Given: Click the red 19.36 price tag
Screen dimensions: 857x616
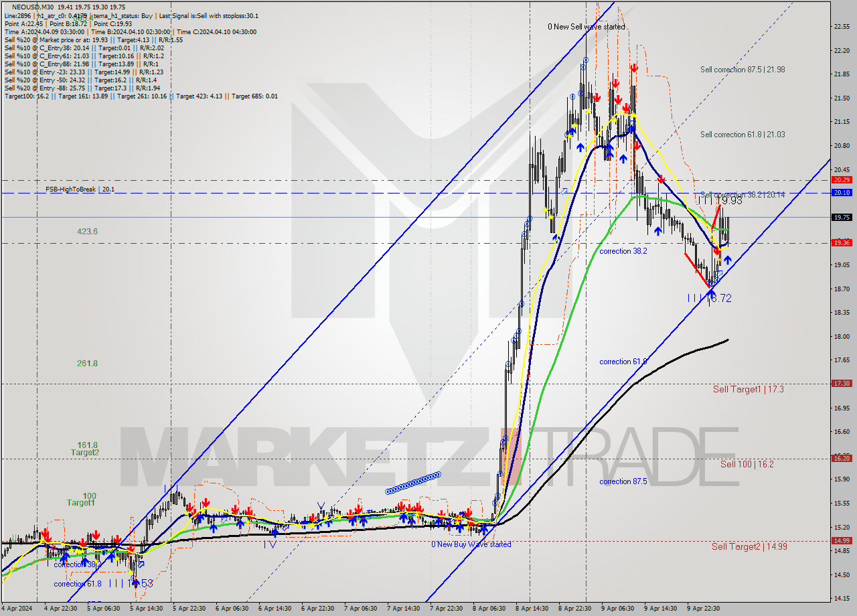Looking at the screenshot, I should tap(842, 242).
